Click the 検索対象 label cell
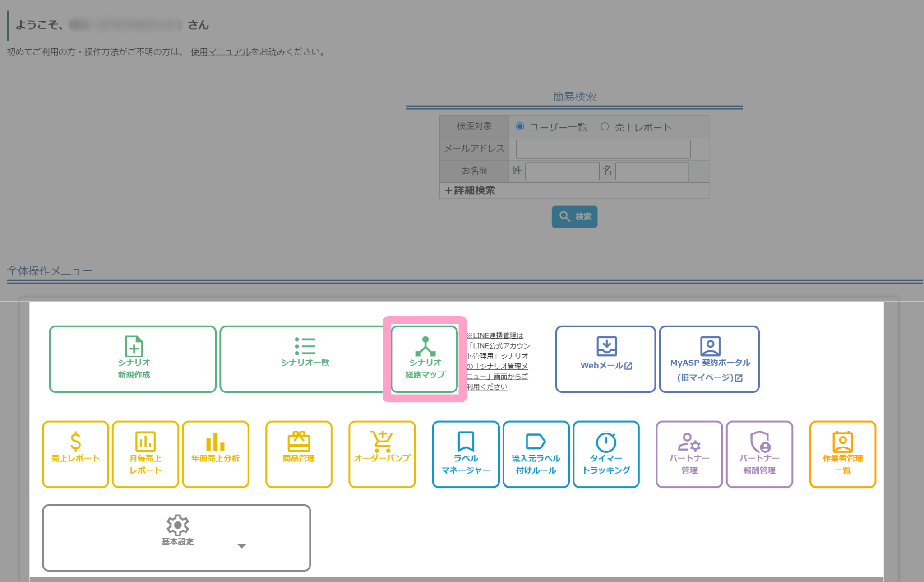Image resolution: width=924 pixels, height=582 pixels. (x=474, y=126)
